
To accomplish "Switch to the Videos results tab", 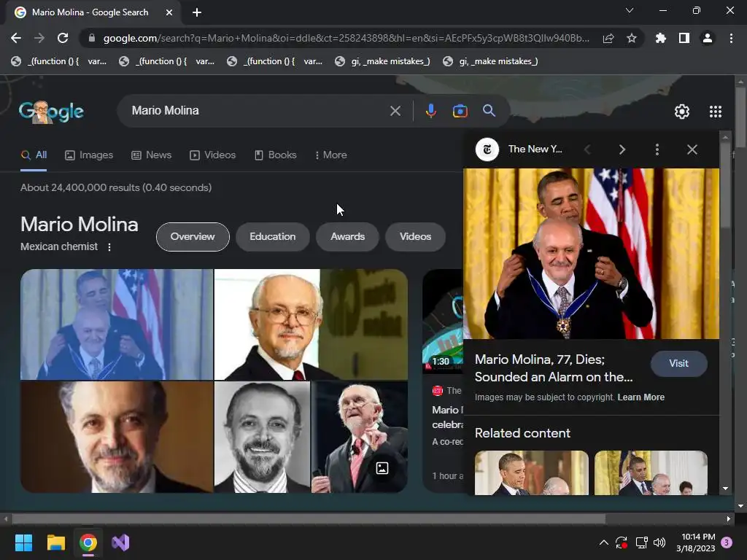I will point(212,155).
